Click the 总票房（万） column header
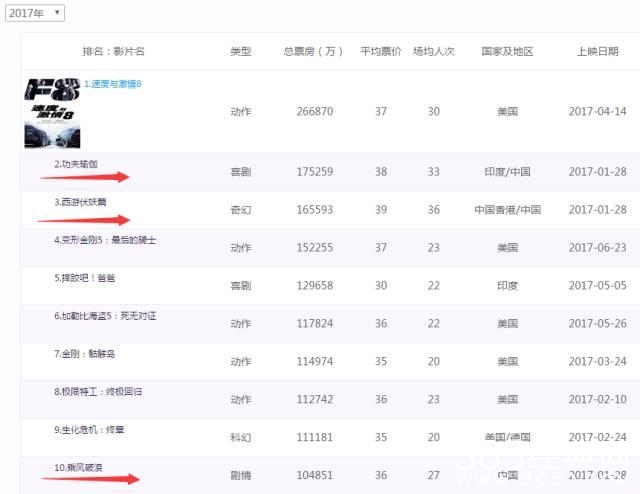 coord(315,51)
